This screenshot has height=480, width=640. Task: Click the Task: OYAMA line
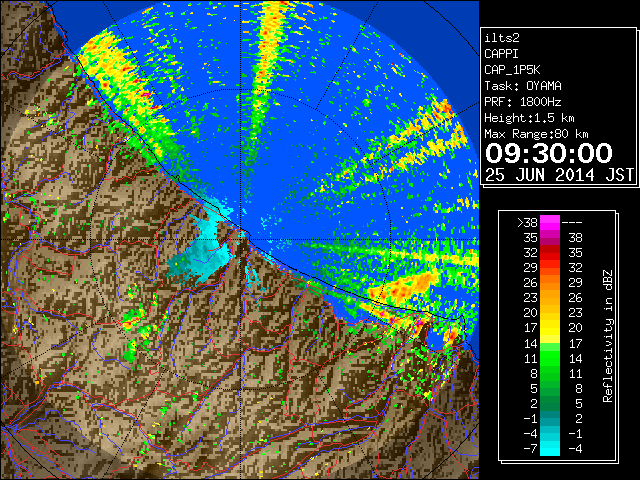(x=523, y=86)
